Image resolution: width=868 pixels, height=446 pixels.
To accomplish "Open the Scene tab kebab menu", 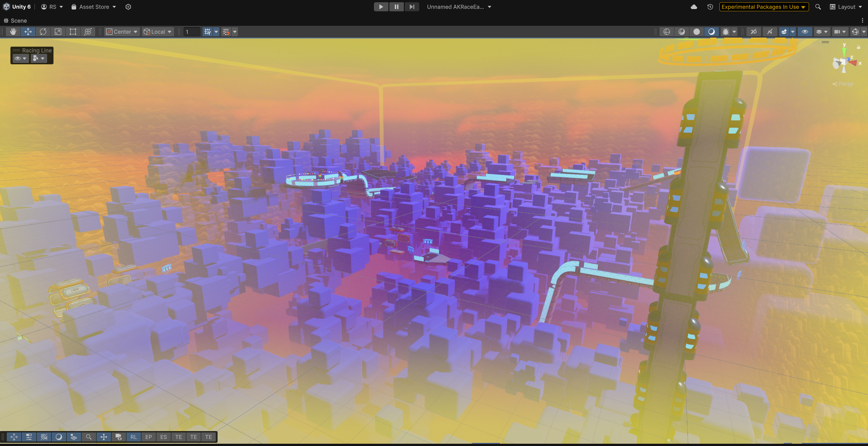I will click(862, 20).
